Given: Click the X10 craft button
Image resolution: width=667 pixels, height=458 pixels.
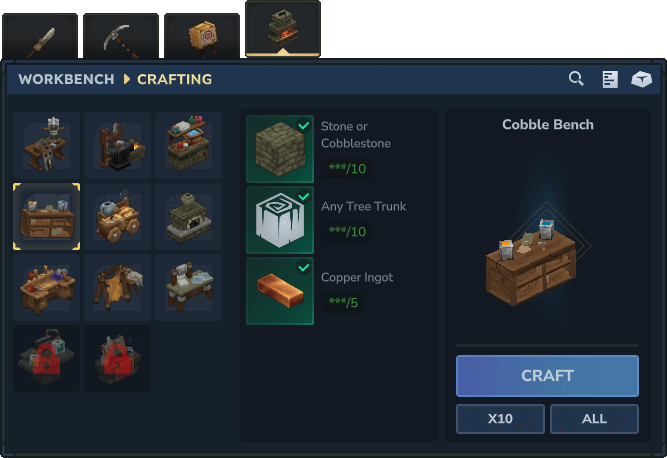Looking at the screenshot, I should pos(500,419).
